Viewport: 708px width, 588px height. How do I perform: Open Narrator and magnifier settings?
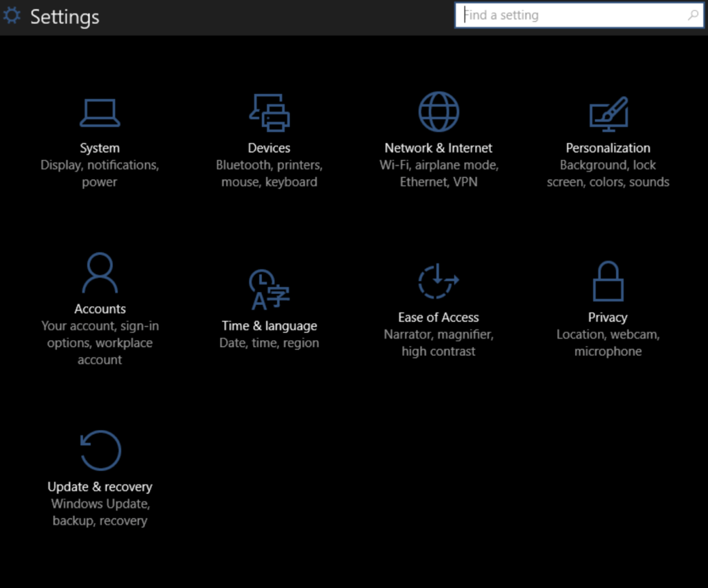coord(438,335)
